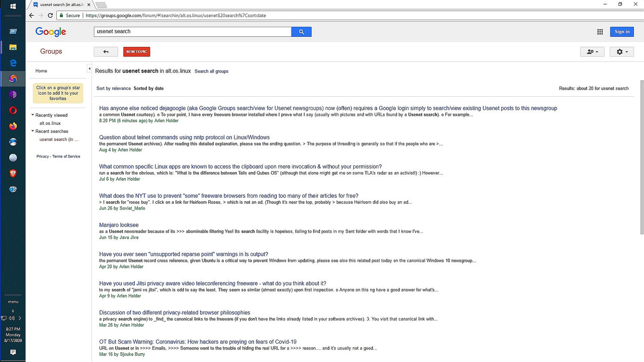Open the 'Manjaro looksee' result
644x362 pixels.
119,225
